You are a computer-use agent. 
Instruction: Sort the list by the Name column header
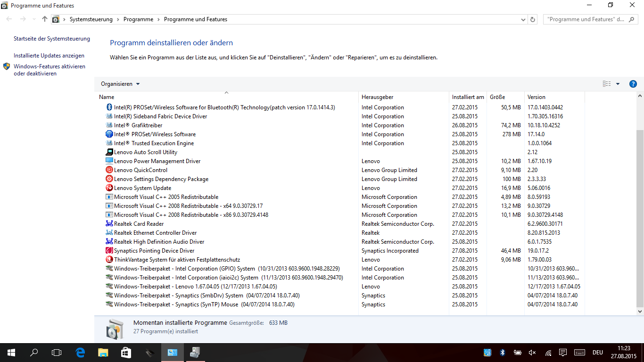(226, 97)
